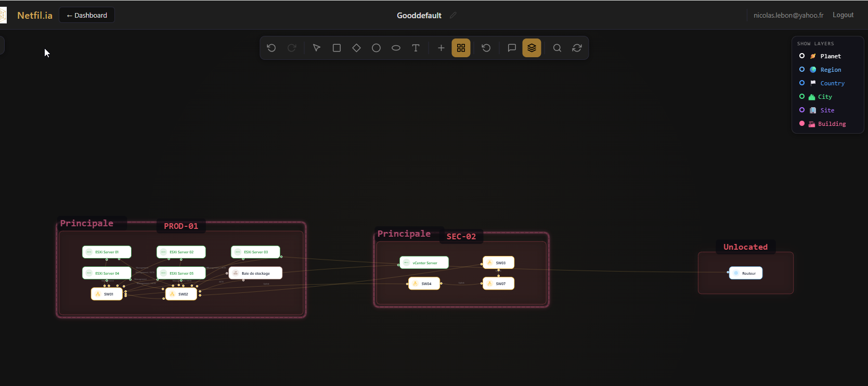The width and height of the screenshot is (868, 386).
Task: Toggle the highlighted layers stack button
Action: click(x=532, y=48)
